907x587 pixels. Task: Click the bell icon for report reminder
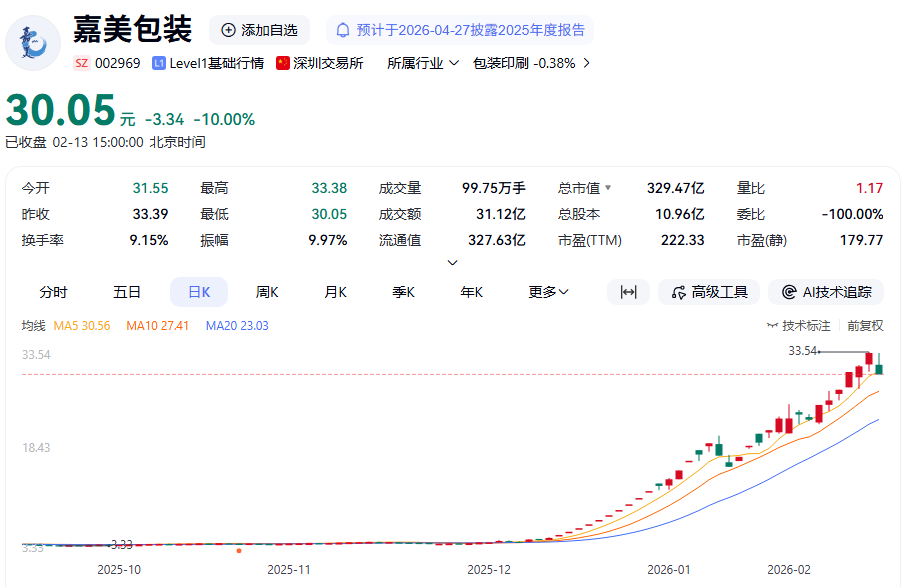[344, 30]
